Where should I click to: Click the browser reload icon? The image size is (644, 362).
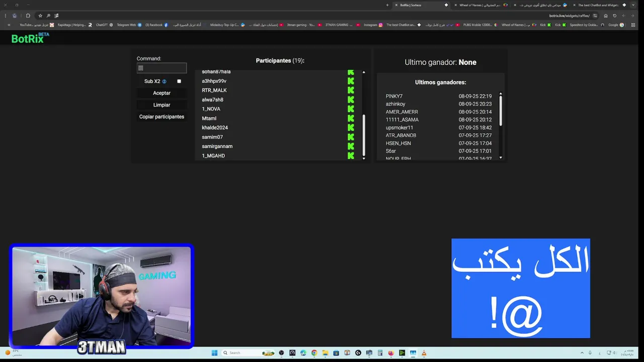point(614,16)
